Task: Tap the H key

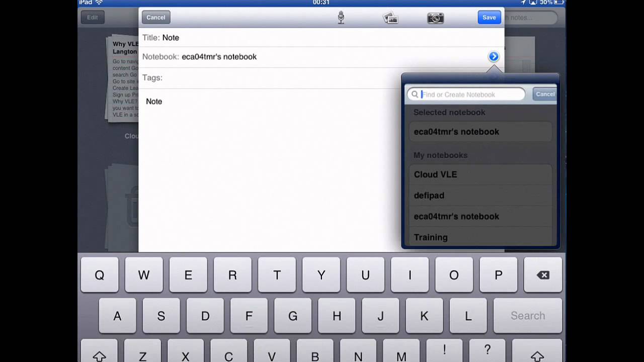Action: point(337,316)
